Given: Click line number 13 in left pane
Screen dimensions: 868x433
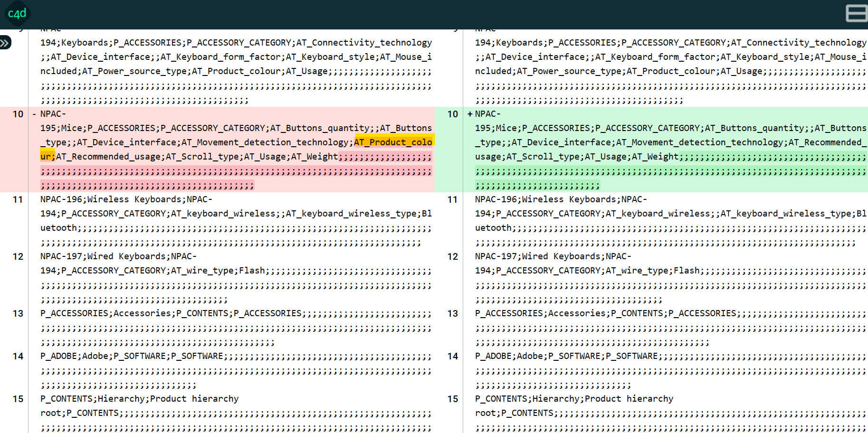Looking at the screenshot, I should click(x=18, y=313).
